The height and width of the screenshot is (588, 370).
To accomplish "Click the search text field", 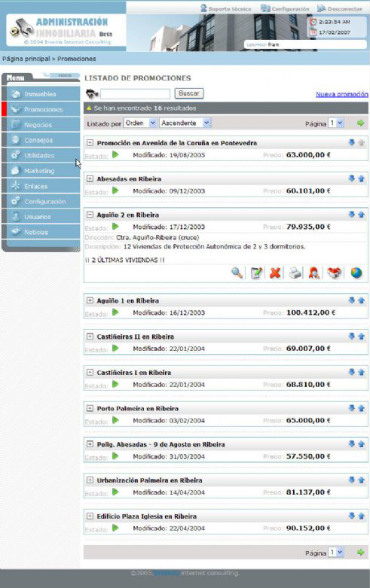I will pyautogui.click(x=135, y=94).
